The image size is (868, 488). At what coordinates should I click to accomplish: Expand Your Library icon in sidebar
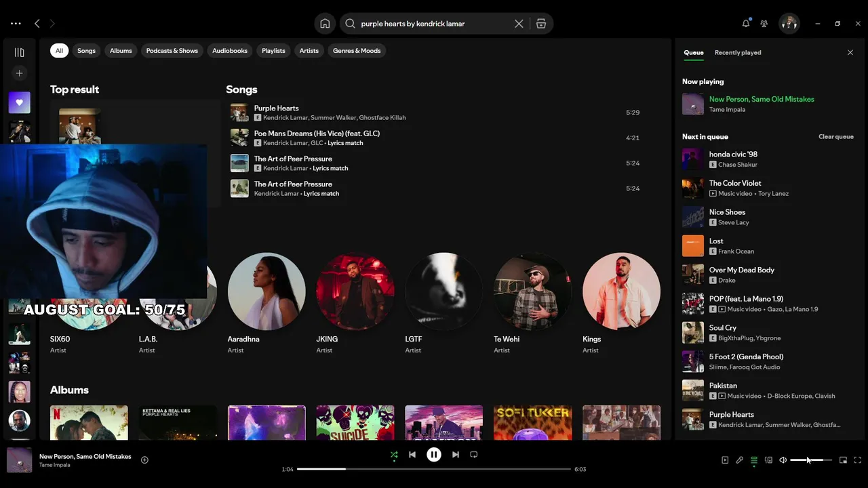point(19,52)
